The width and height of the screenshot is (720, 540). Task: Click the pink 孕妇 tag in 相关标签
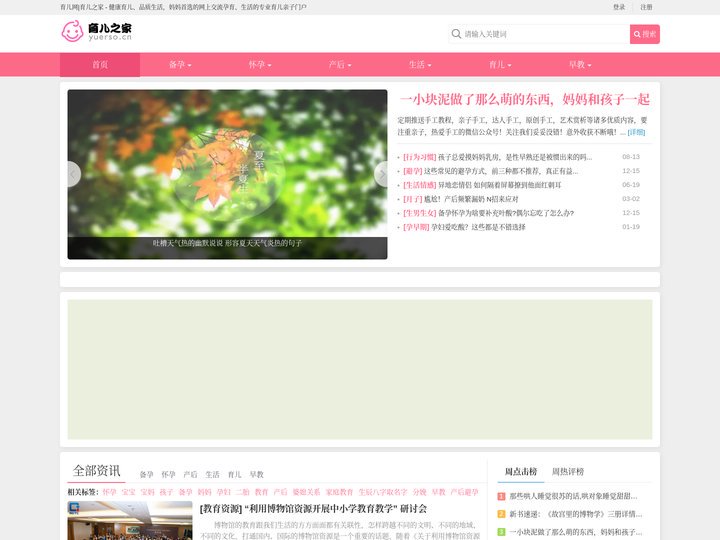pos(224,492)
